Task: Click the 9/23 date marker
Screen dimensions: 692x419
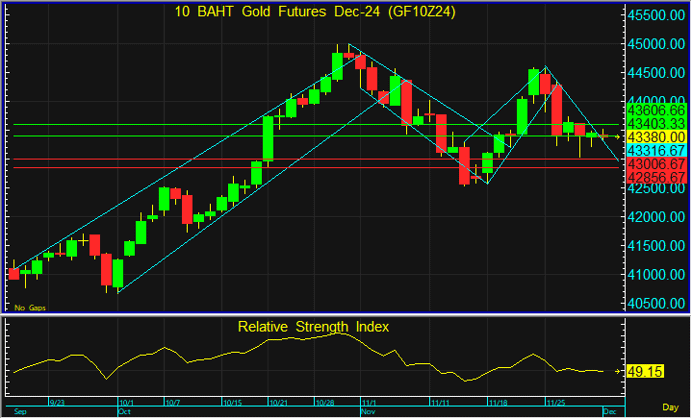Action: (x=59, y=402)
